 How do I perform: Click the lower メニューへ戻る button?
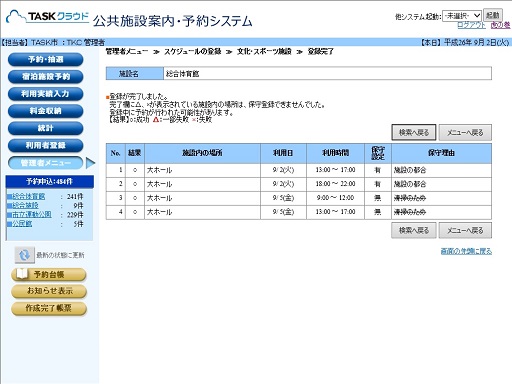[465, 230]
